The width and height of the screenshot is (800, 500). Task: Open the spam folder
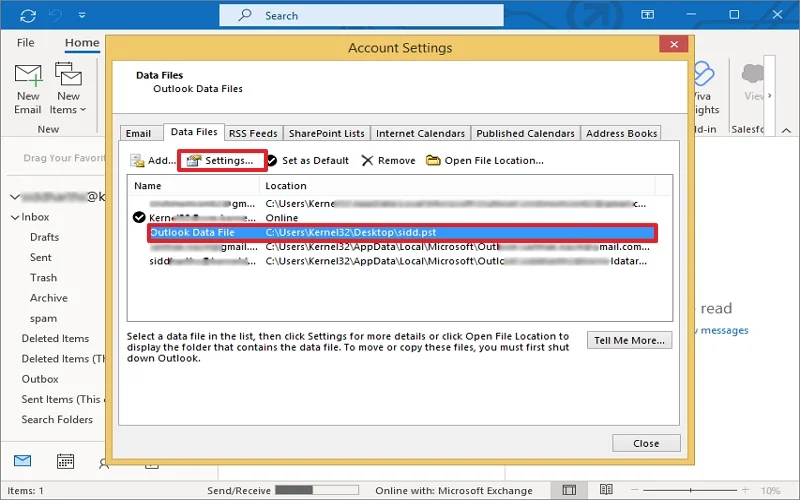tap(43, 319)
